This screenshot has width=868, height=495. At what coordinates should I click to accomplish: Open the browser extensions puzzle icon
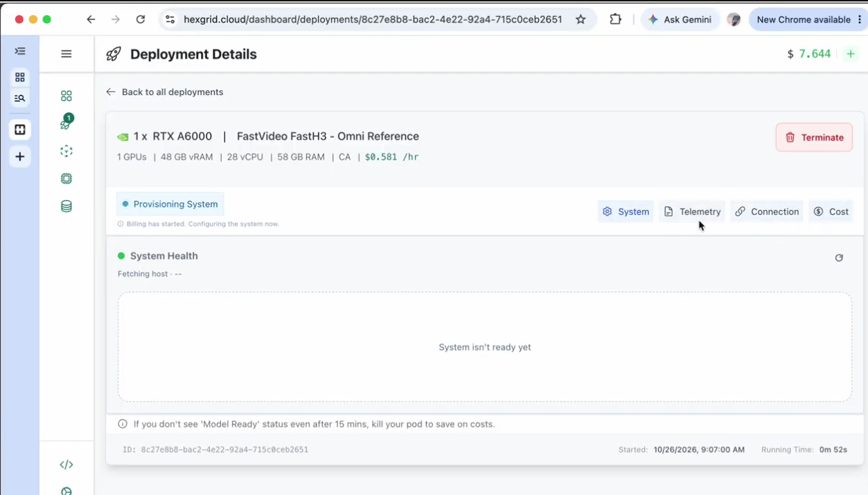tap(615, 19)
